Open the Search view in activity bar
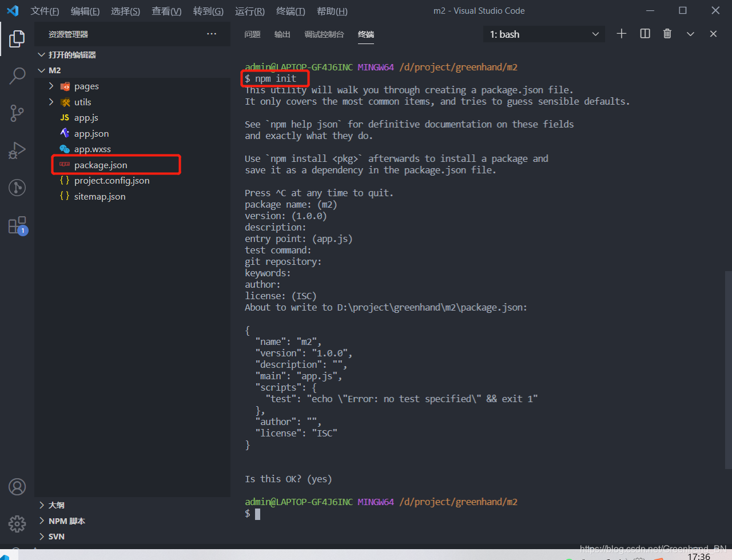Screen dimensions: 732x560 pos(17,76)
